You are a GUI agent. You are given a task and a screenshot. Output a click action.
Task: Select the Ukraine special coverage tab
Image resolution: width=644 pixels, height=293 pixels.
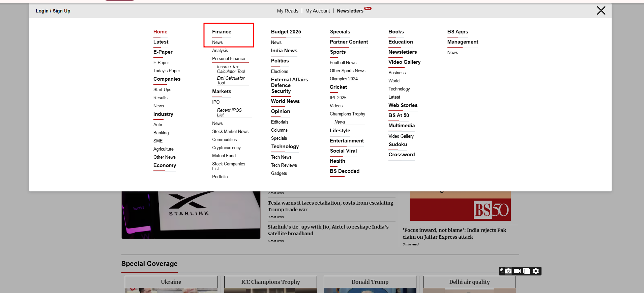coord(171,282)
